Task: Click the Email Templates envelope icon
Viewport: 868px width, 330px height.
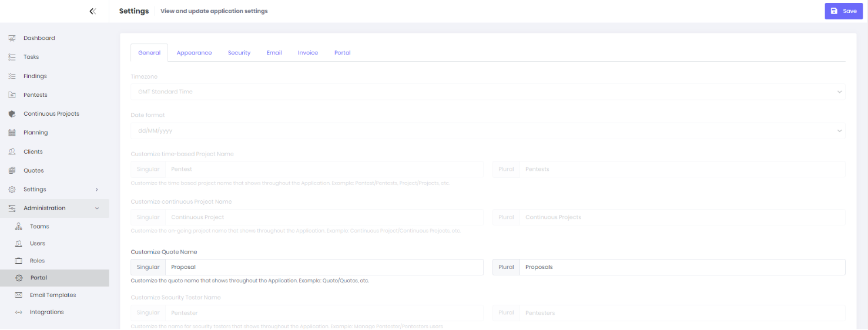Action: click(18, 295)
